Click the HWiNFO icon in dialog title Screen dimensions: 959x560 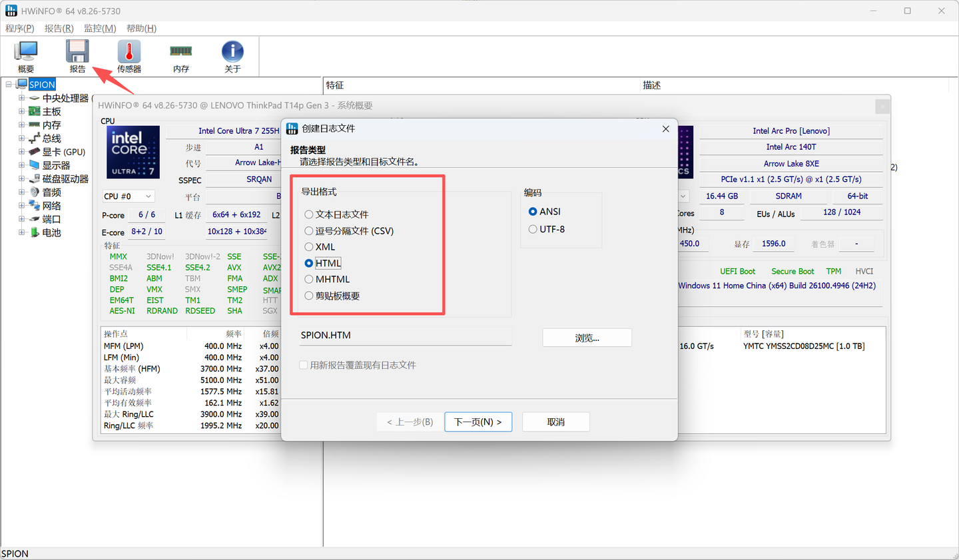(292, 129)
